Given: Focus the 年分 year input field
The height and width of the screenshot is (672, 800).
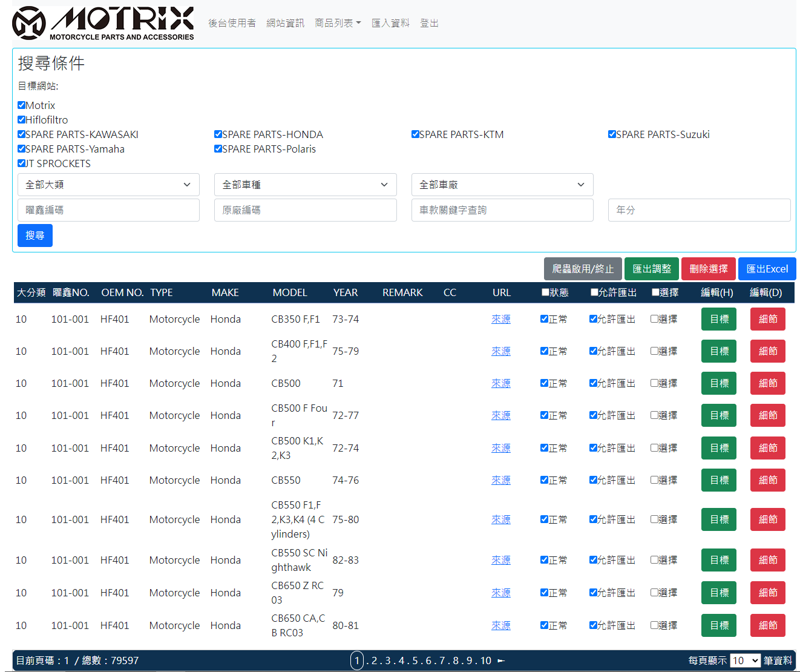Looking at the screenshot, I should click(700, 210).
